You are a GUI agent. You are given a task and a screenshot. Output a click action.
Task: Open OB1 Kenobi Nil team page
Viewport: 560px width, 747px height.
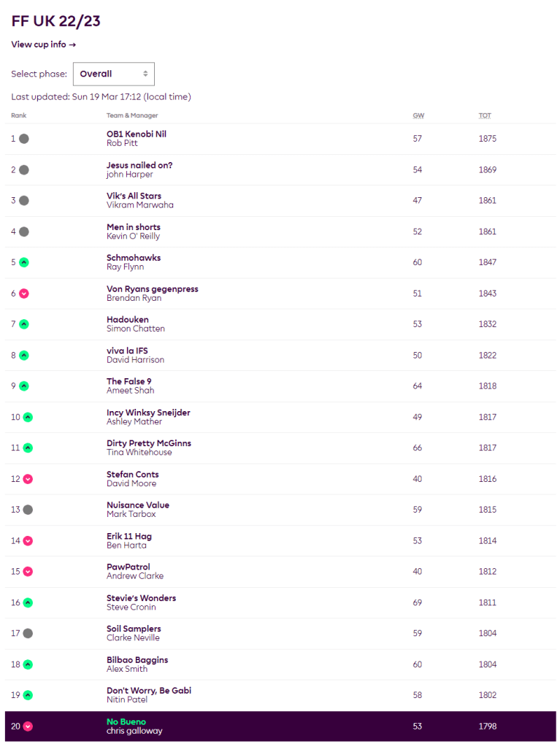click(137, 134)
